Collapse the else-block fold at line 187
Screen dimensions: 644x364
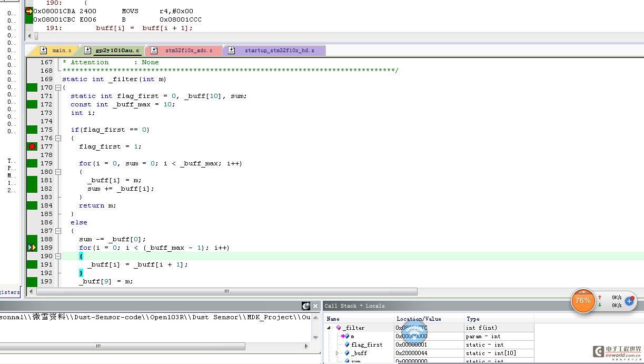[x=58, y=231]
